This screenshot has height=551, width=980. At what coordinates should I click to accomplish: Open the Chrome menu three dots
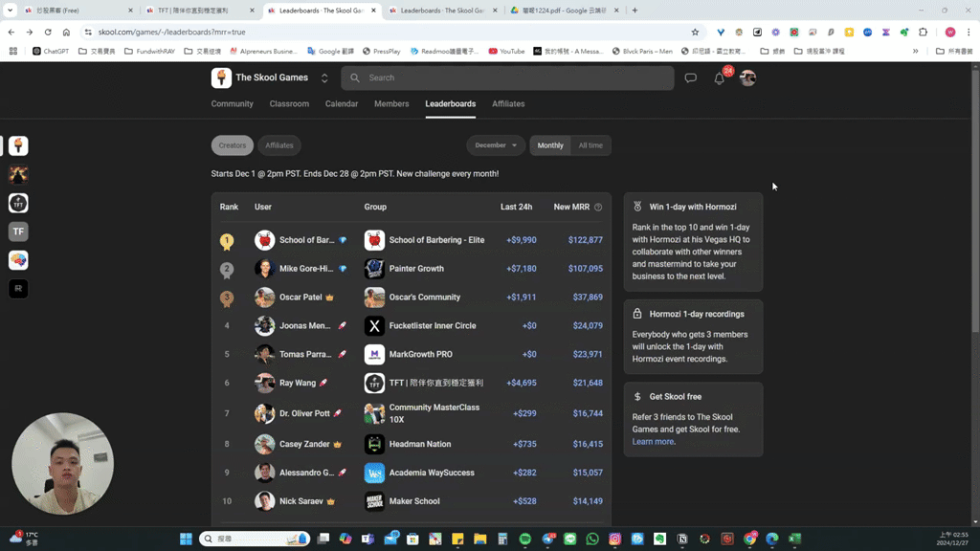click(x=969, y=32)
